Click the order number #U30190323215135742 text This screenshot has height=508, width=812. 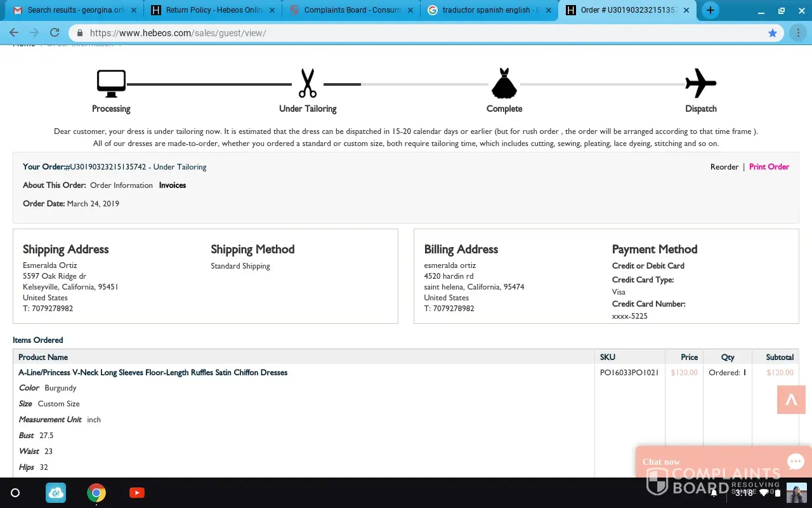(106, 167)
